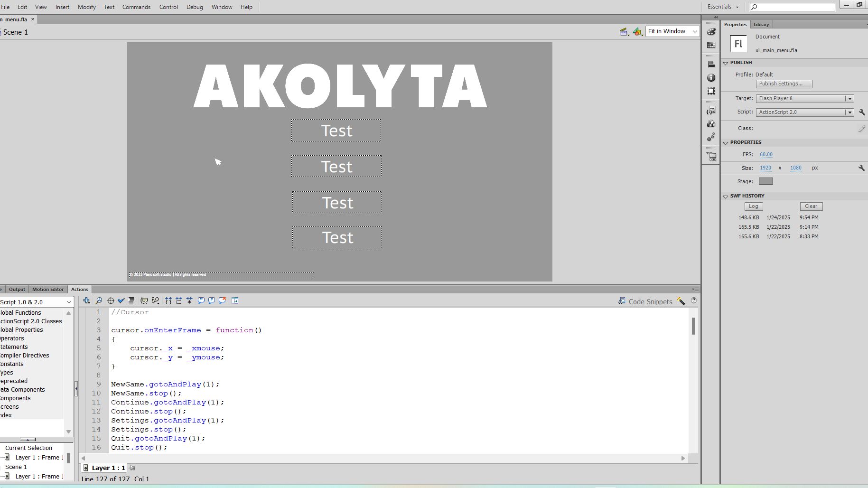Open the Essentials workspace dropdown

coord(723,7)
